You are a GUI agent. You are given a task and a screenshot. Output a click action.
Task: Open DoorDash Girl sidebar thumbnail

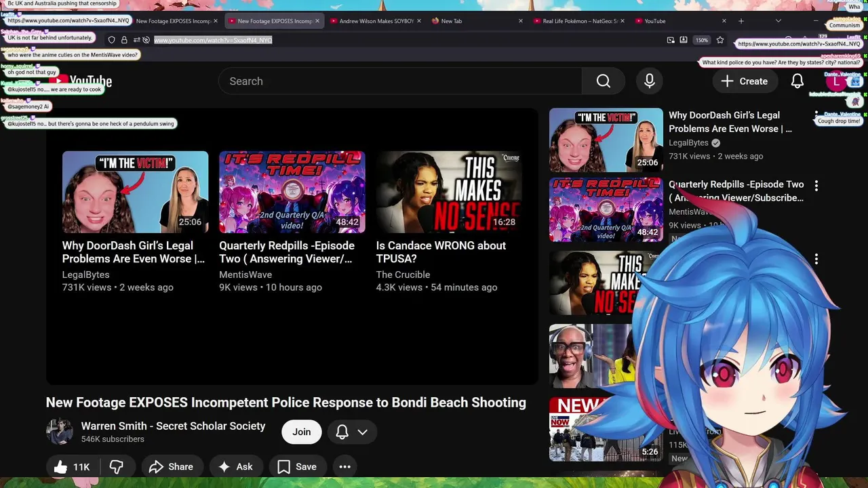tap(606, 140)
